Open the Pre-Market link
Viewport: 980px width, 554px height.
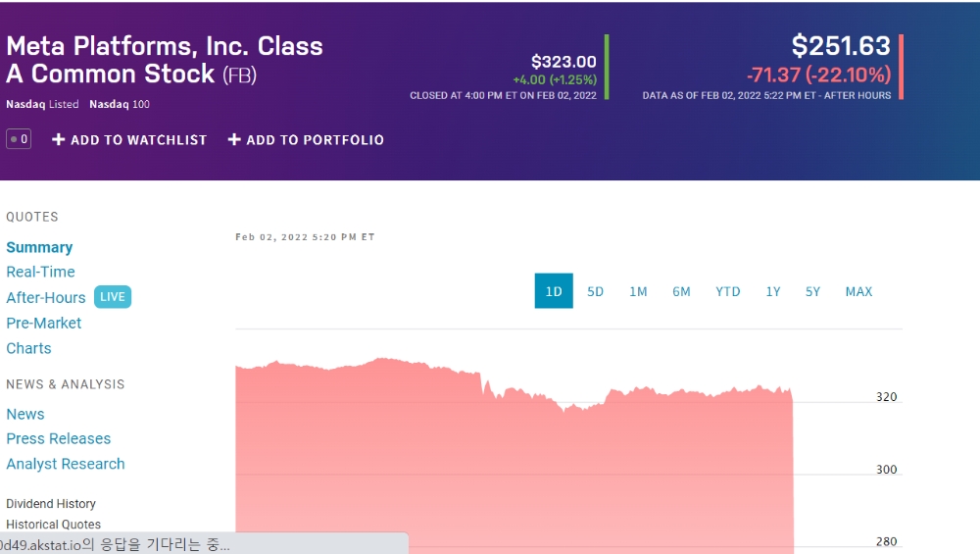[44, 323]
